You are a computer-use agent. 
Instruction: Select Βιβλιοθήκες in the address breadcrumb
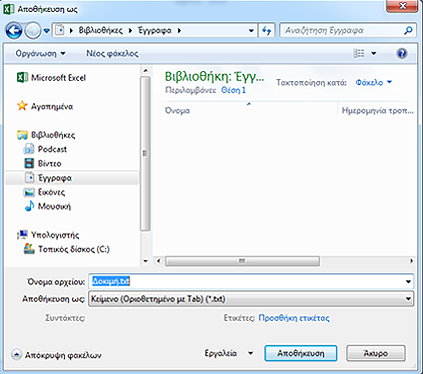[101, 31]
